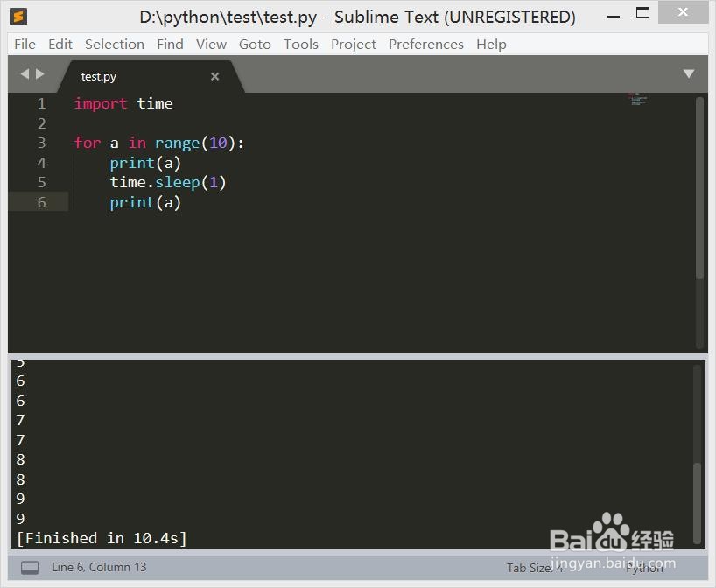Click the Sublime Text icon in title bar
The width and height of the screenshot is (716, 588).
[19, 16]
